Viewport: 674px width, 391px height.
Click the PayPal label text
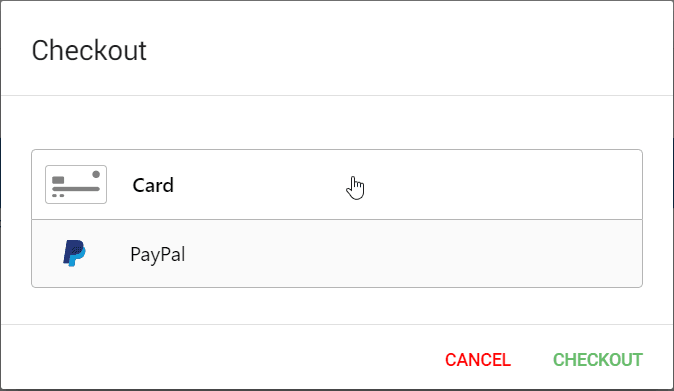158,254
